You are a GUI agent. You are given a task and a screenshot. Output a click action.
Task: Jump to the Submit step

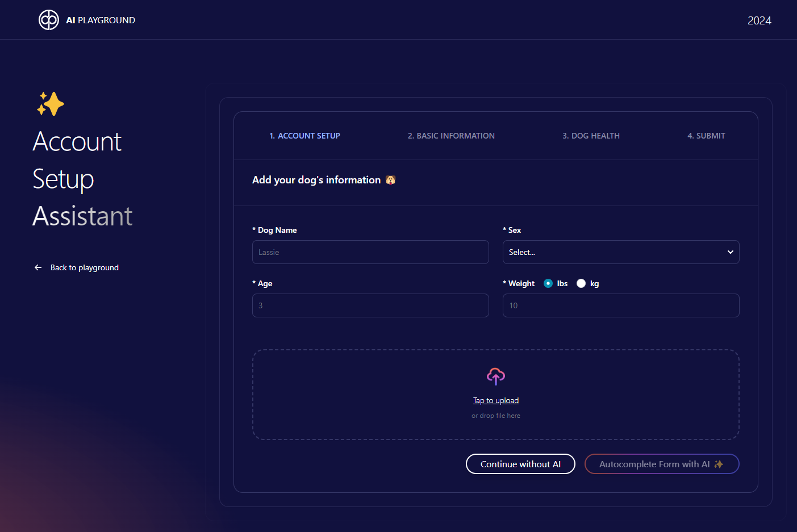706,136
